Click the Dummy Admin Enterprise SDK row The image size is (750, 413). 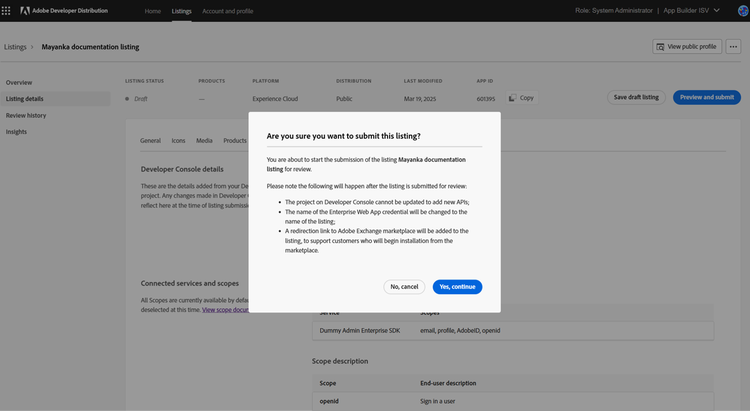coord(513,331)
